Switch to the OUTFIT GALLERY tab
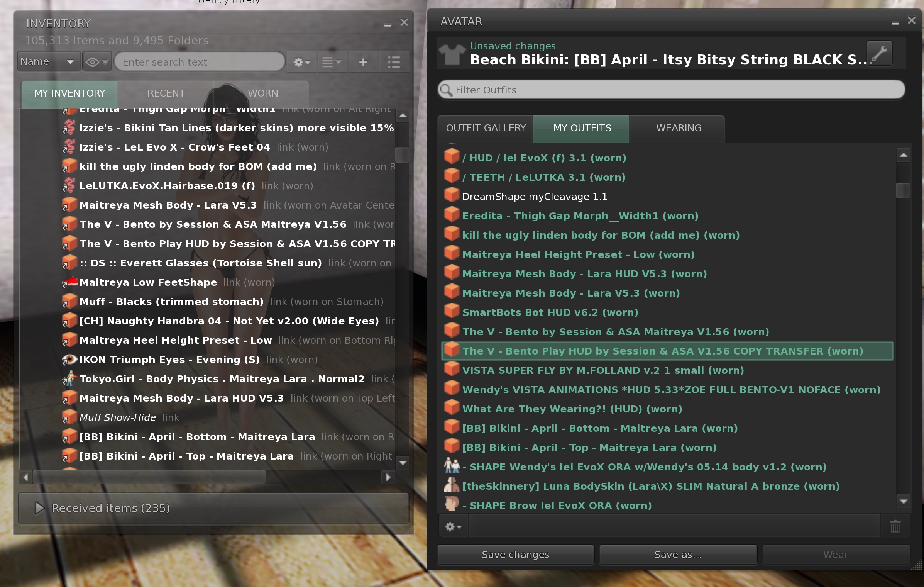The height and width of the screenshot is (587, 924). coord(486,128)
